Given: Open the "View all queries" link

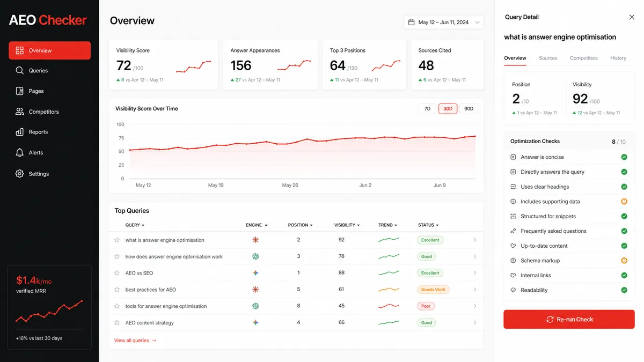Looking at the screenshot, I should (135, 341).
